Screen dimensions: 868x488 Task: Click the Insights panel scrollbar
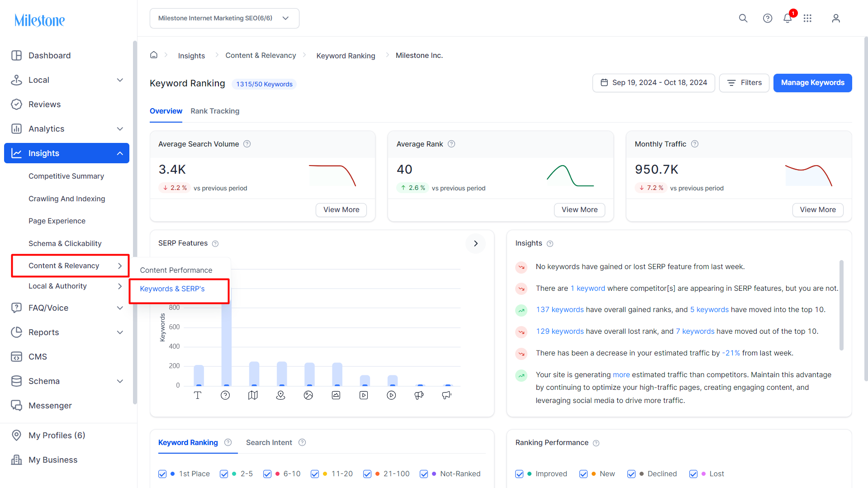[x=841, y=305]
